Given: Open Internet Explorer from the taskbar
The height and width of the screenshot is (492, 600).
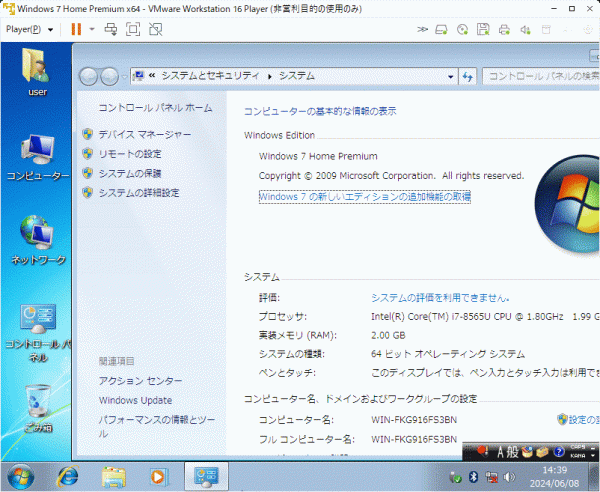Looking at the screenshot, I should (68, 477).
